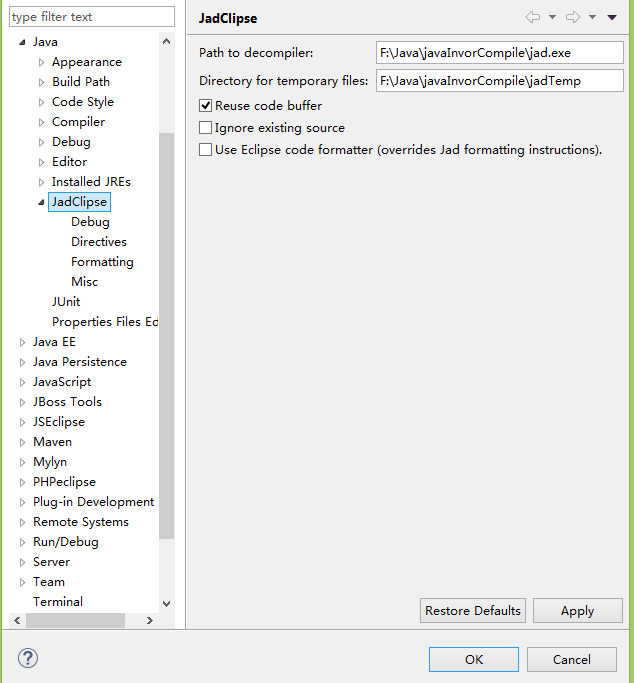Screen dimensions: 634x683
Task: Select the JBoss Tools category
Action: 67,402
